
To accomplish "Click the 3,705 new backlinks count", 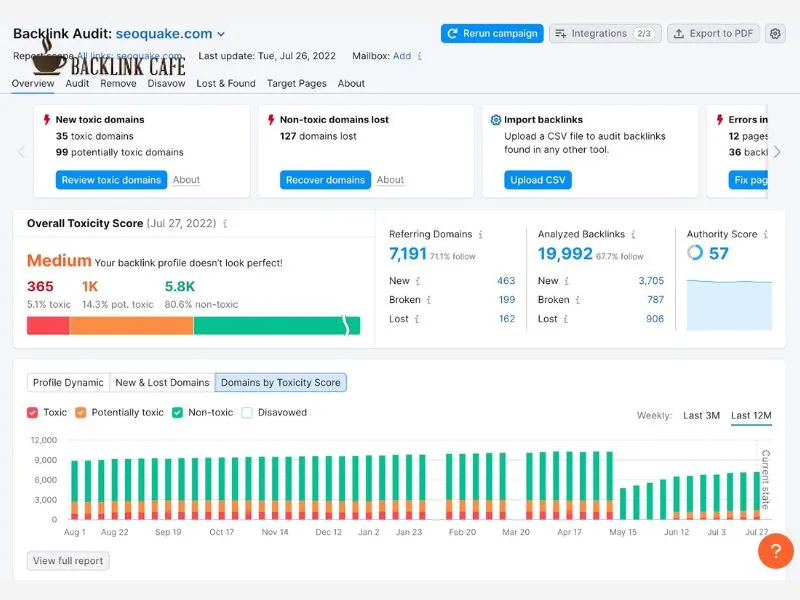I will [651, 281].
